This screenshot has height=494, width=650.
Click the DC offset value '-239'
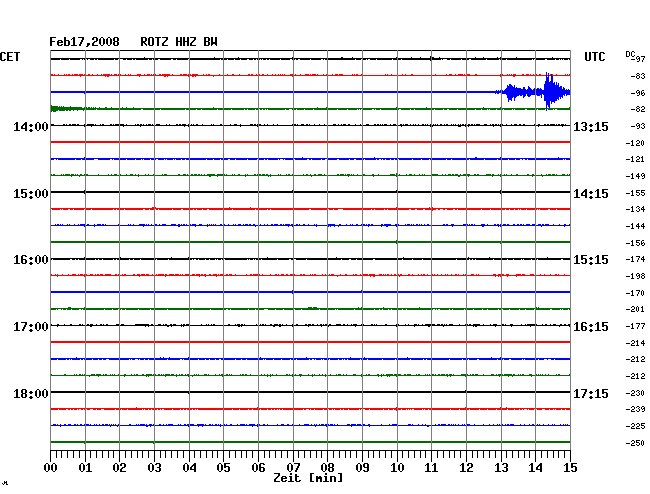(x=635, y=409)
